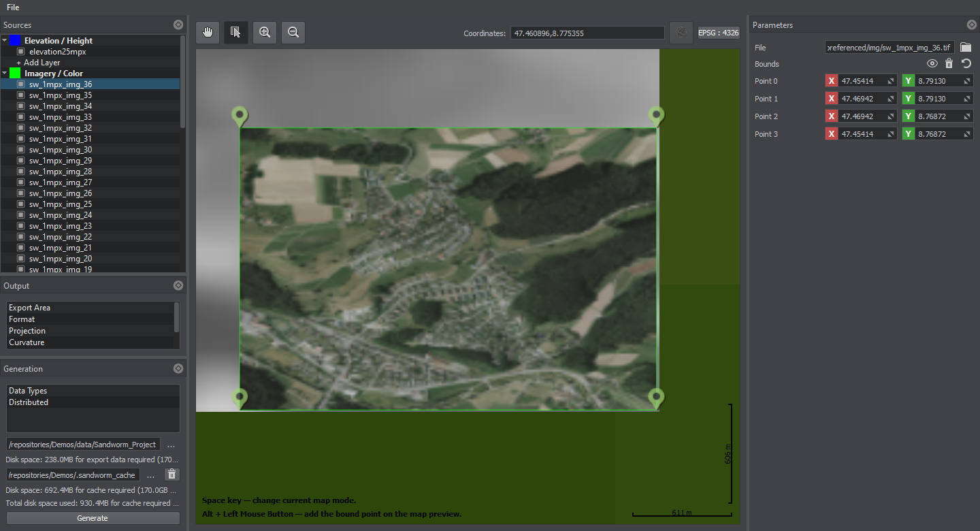Select the pan hand tool
This screenshot has height=531, width=980.
208,32
